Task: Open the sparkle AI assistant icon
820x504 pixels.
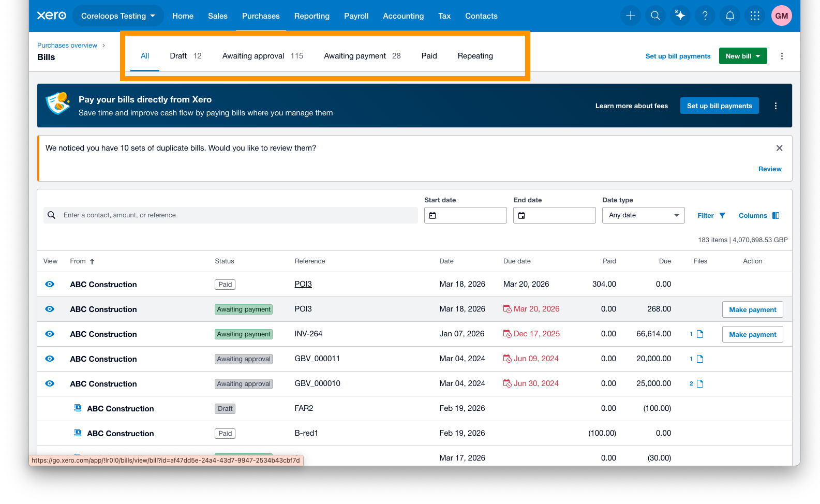Action: (x=680, y=16)
